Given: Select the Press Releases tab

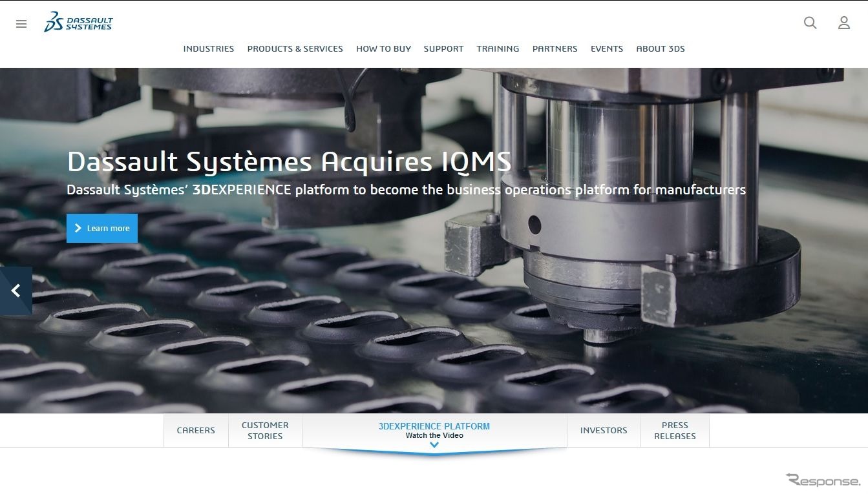Looking at the screenshot, I should pyautogui.click(x=675, y=431).
